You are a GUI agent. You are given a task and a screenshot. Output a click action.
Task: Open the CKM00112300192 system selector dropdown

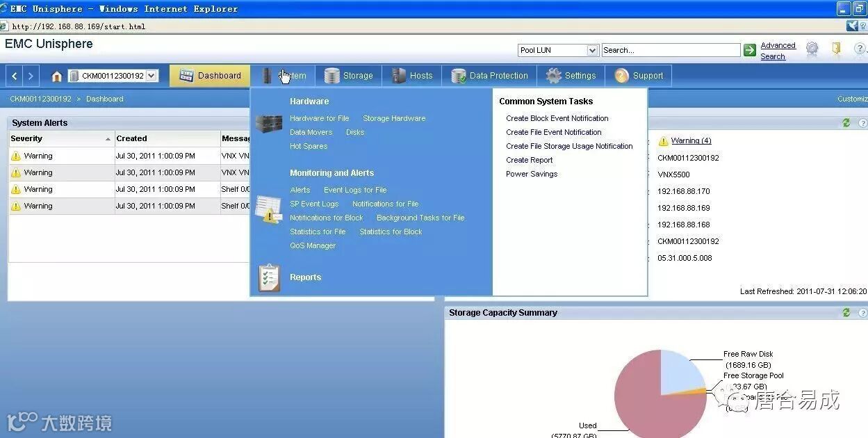coord(152,76)
